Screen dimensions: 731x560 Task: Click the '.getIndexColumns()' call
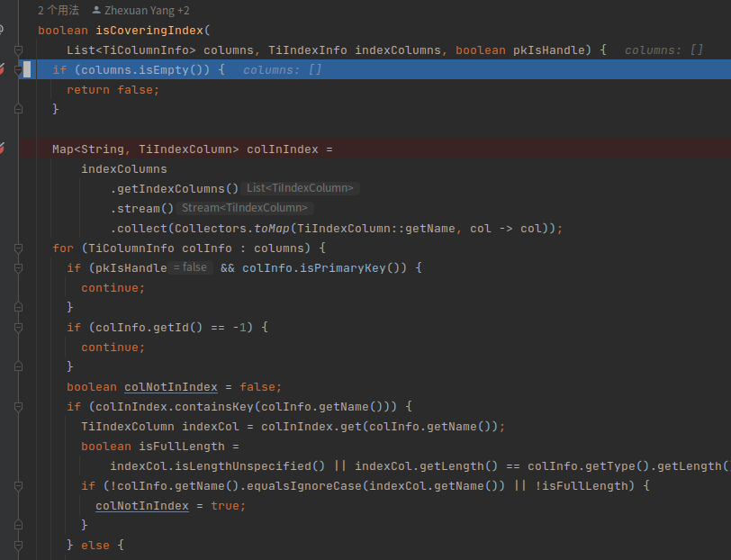(175, 189)
